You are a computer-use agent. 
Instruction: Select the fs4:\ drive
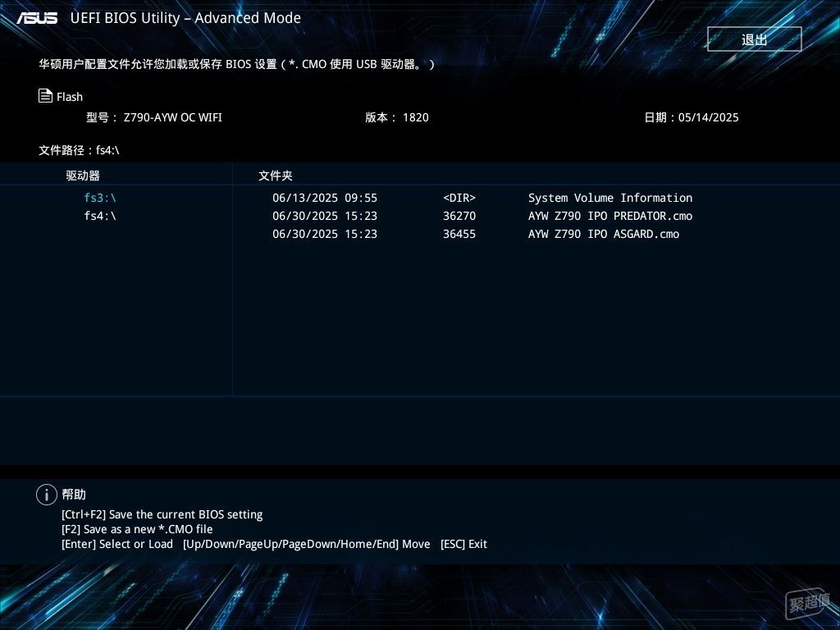pyautogui.click(x=100, y=216)
